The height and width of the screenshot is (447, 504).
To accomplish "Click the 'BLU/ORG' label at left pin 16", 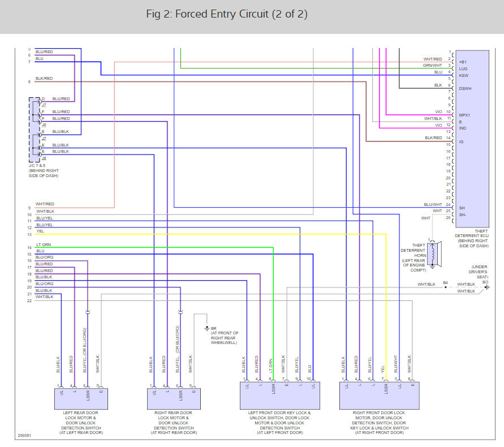I will (x=44, y=257).
